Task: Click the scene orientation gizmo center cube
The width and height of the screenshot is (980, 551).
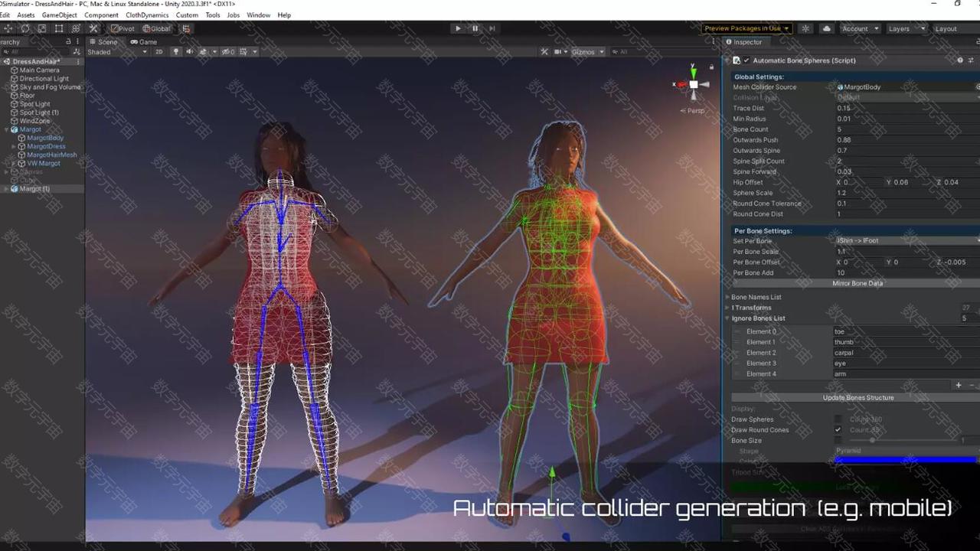Action: [693, 85]
